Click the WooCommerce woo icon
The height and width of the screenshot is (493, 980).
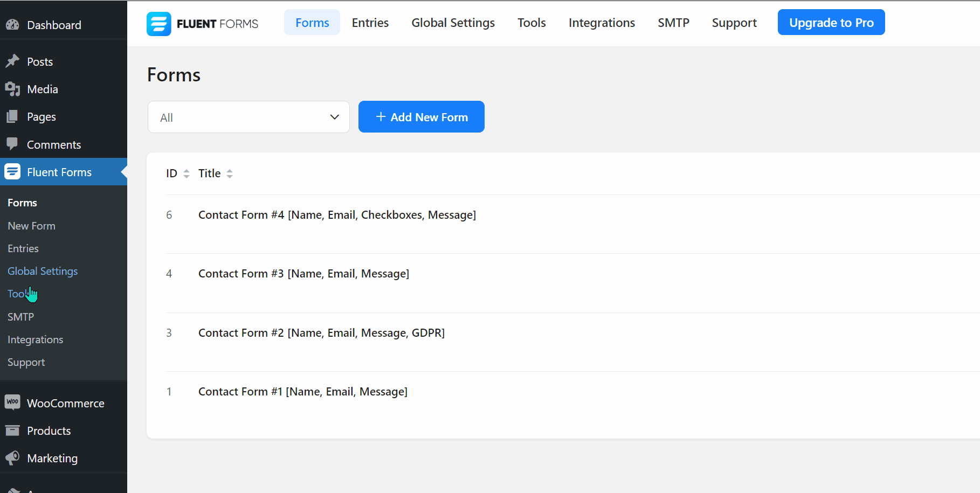tap(12, 402)
